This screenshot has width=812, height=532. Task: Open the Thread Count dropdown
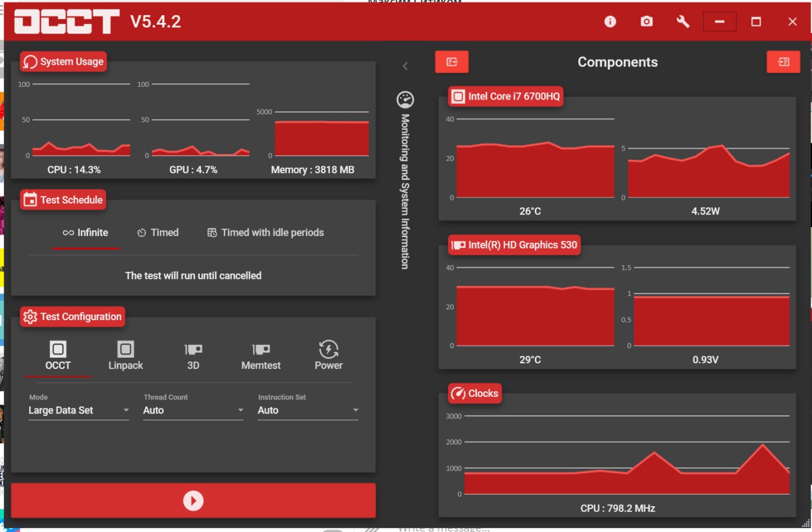tap(193, 410)
